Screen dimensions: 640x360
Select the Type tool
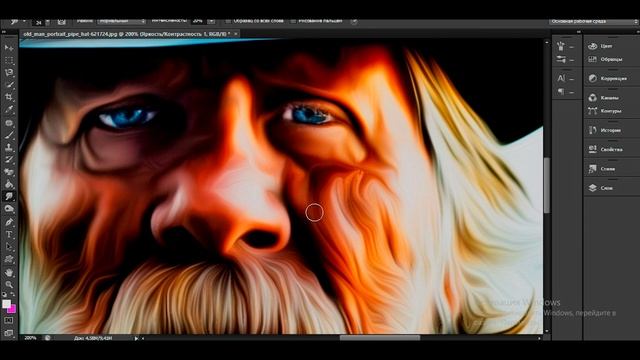point(9,234)
